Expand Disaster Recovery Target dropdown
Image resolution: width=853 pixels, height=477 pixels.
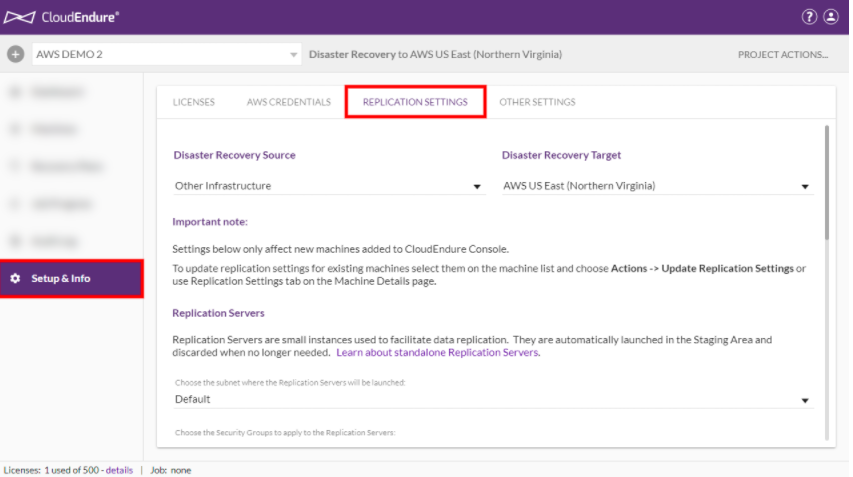tap(657, 186)
